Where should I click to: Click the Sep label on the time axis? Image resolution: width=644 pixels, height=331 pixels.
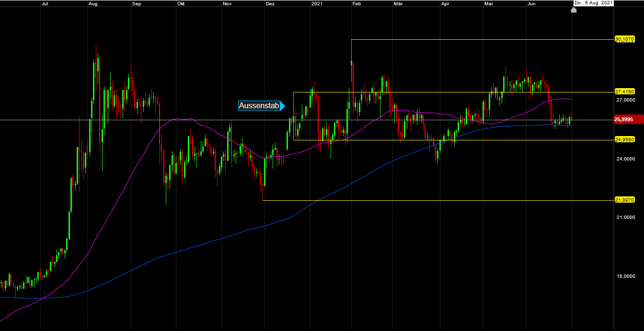(x=137, y=3)
